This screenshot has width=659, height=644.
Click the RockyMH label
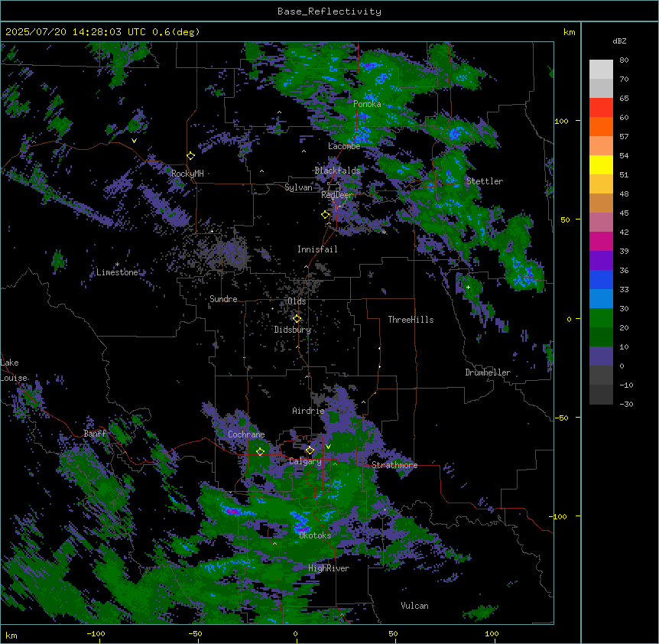[x=187, y=173]
